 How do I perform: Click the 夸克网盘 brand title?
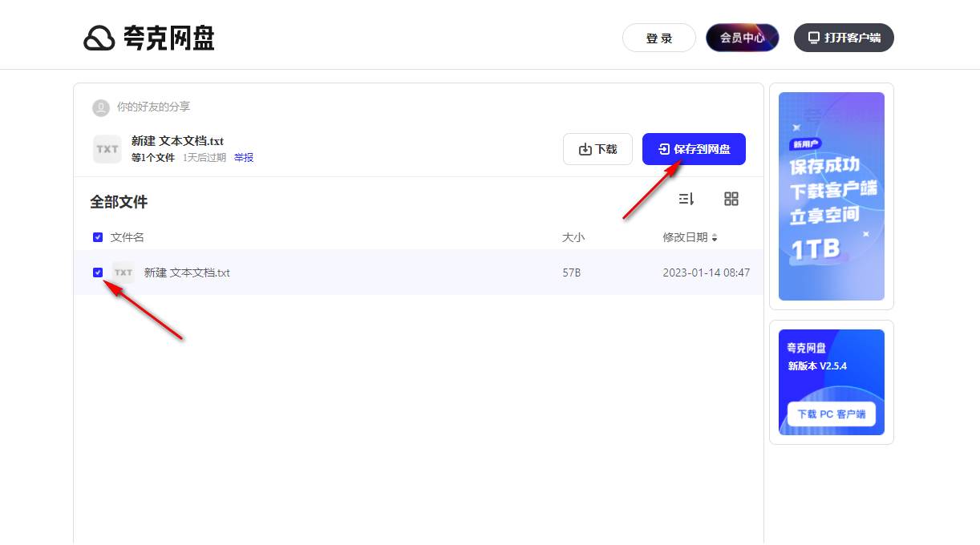pyautogui.click(x=169, y=38)
